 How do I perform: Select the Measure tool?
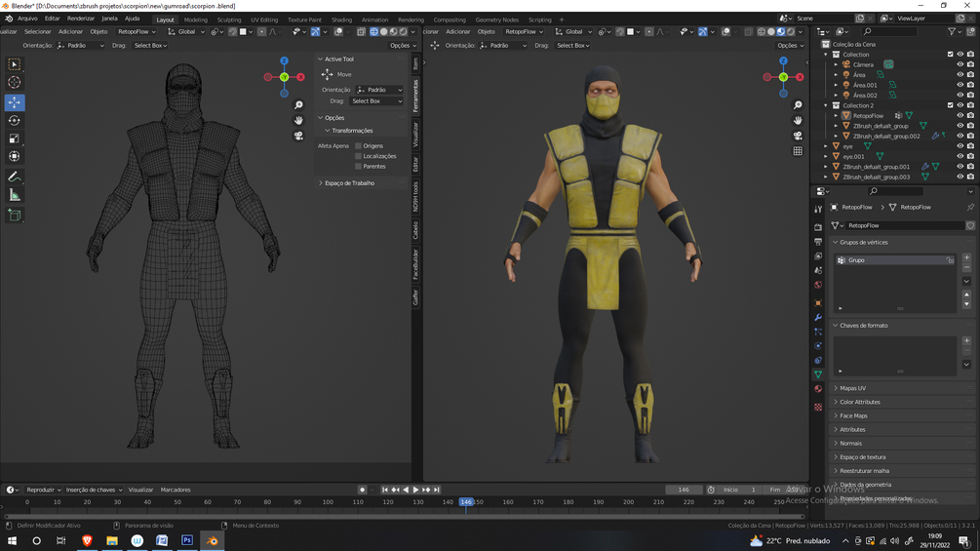(x=15, y=196)
